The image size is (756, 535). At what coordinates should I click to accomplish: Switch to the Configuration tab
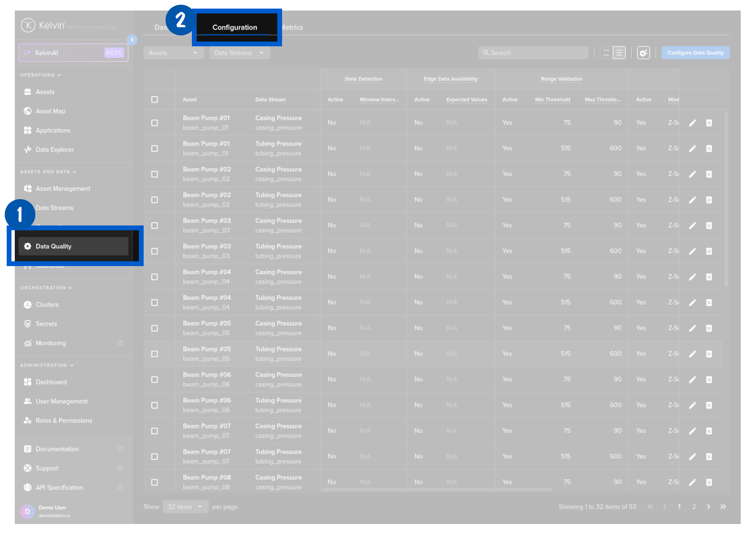[x=234, y=28]
